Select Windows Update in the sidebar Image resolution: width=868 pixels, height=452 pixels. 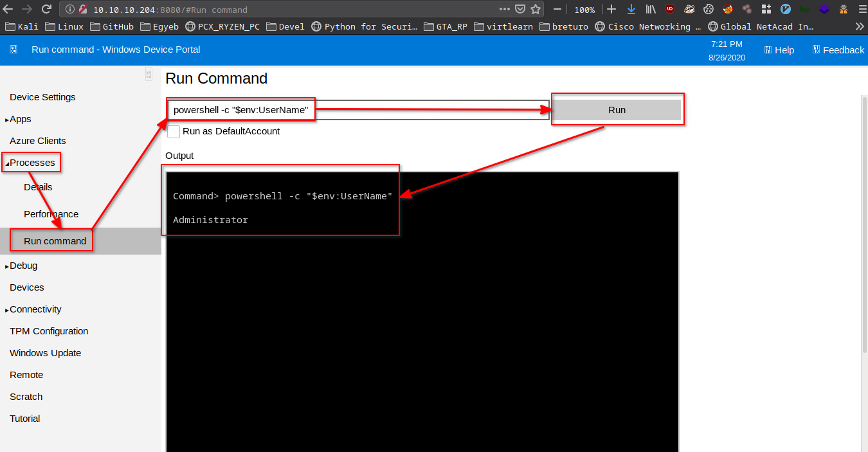[x=45, y=353]
